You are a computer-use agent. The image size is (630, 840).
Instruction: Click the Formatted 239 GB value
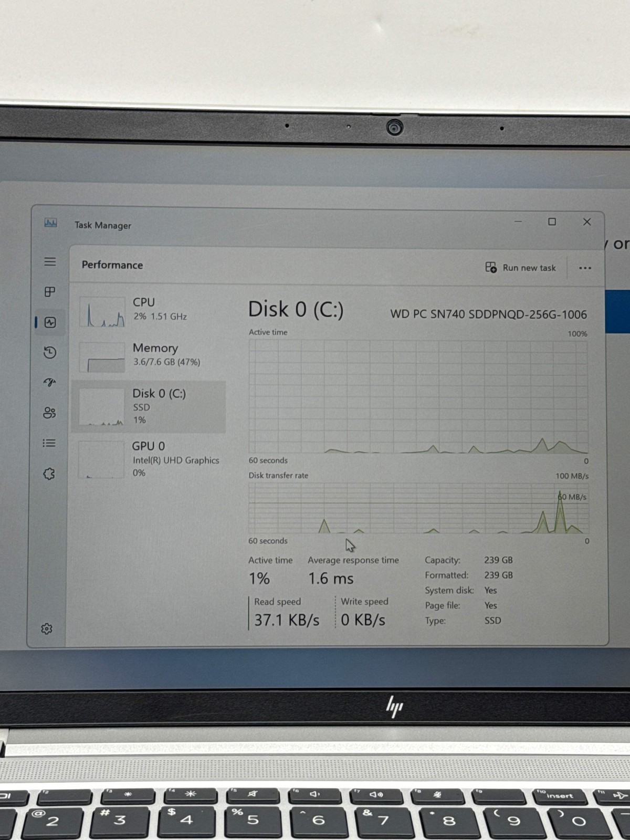[498, 575]
